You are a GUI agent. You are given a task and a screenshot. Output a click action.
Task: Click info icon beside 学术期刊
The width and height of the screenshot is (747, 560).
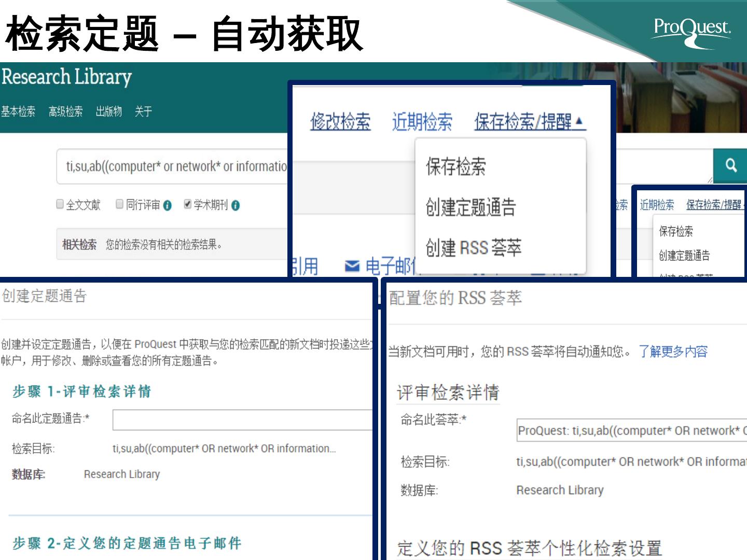236,205
